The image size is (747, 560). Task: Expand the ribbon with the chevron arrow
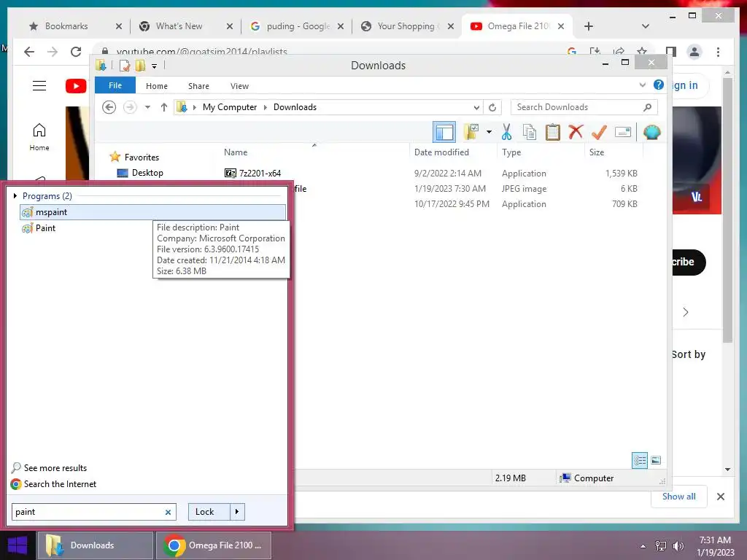coord(642,85)
